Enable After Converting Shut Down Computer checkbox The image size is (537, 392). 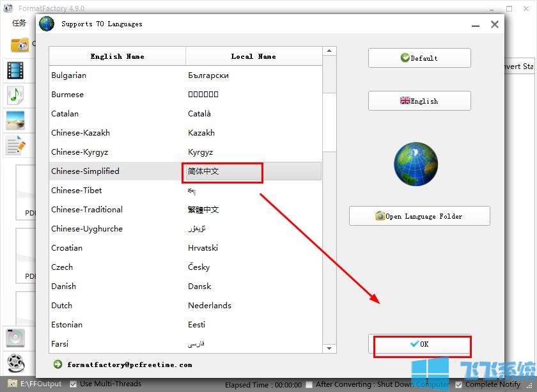309,385
